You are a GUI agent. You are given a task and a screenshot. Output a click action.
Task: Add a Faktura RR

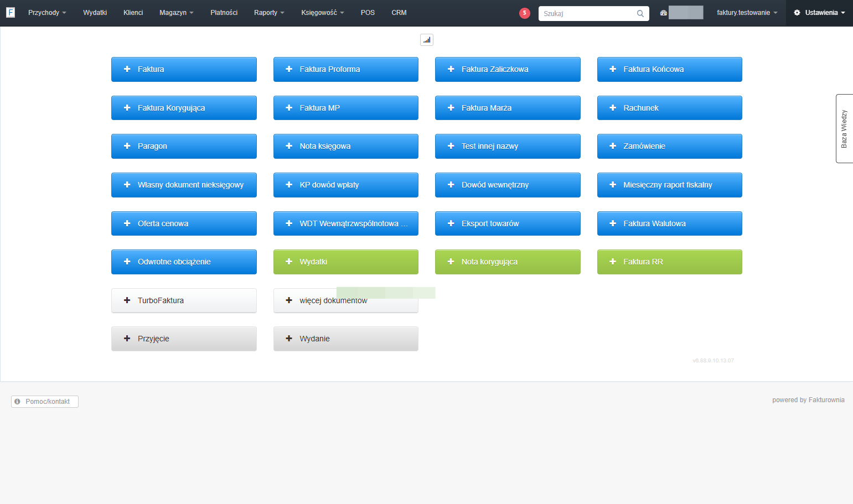coord(670,262)
